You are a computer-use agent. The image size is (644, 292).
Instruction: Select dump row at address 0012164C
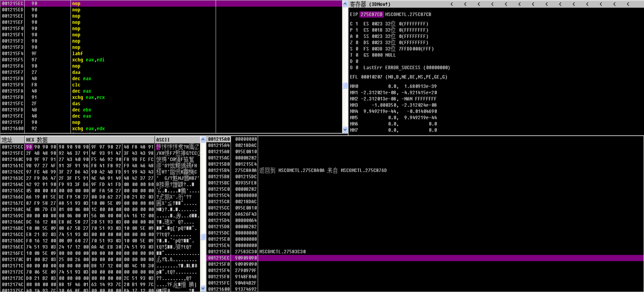(x=100, y=184)
